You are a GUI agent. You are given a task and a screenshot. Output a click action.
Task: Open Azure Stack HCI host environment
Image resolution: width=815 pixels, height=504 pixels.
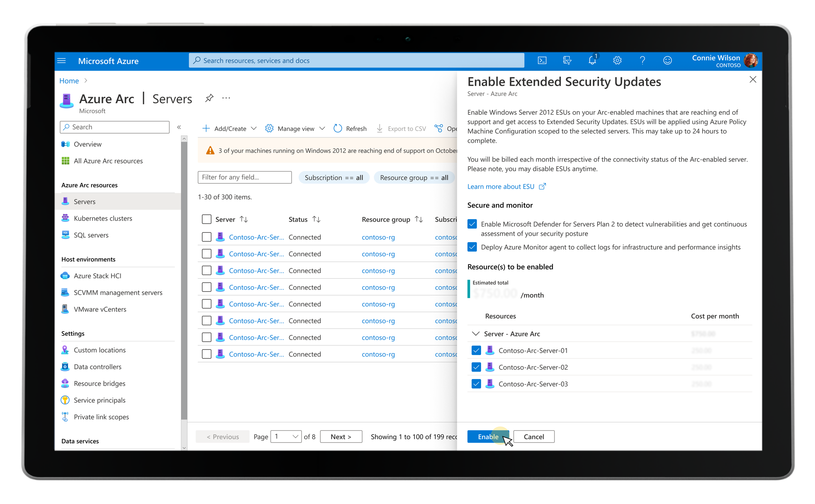(x=98, y=276)
